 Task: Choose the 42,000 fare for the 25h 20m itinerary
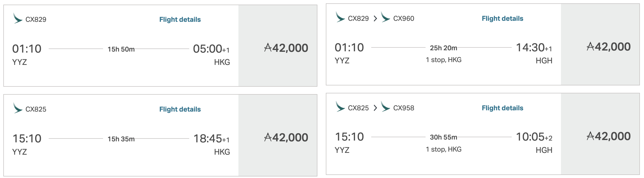[x=609, y=47]
